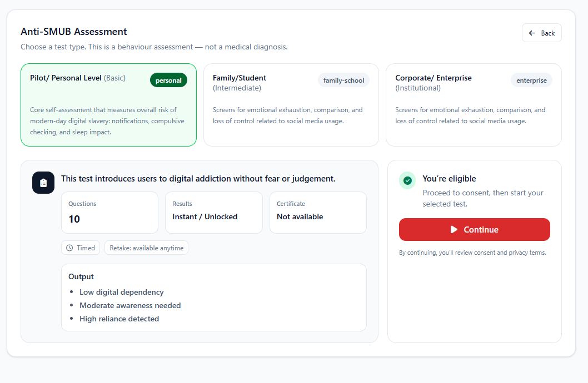Click the Certificate Not available box
588x383 pixels.
[x=318, y=213]
